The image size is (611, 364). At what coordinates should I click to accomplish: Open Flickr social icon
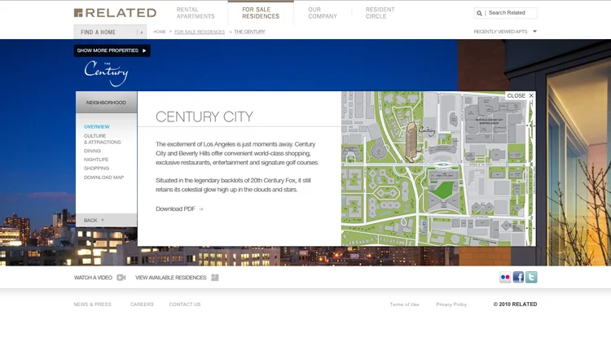505,277
